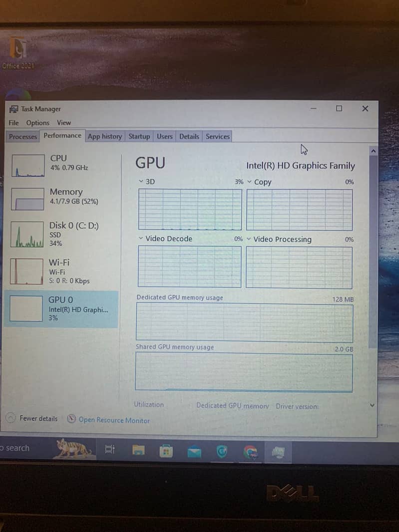
Task: Open the Video Processing graph dropdown
Action: (249, 239)
